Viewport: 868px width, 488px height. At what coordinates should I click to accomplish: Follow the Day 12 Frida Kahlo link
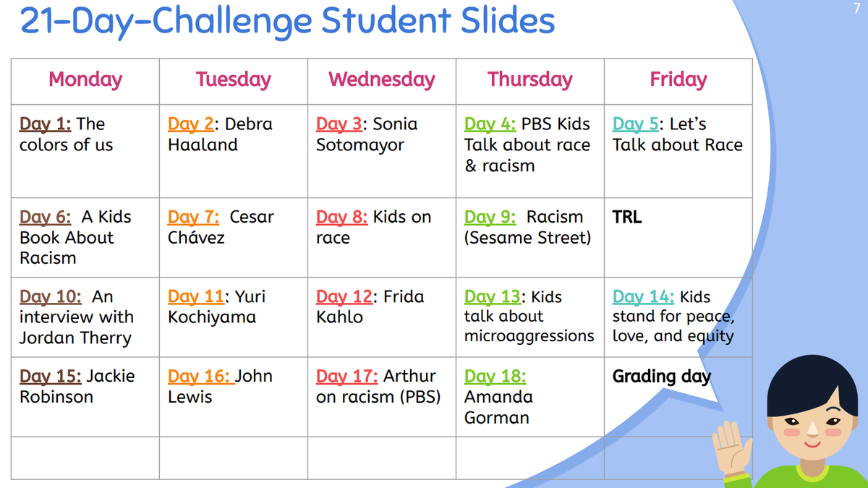click(x=345, y=297)
